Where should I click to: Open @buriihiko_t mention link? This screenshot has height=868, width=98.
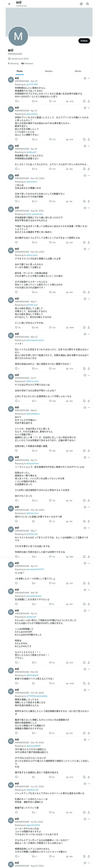(x=32, y=114)
